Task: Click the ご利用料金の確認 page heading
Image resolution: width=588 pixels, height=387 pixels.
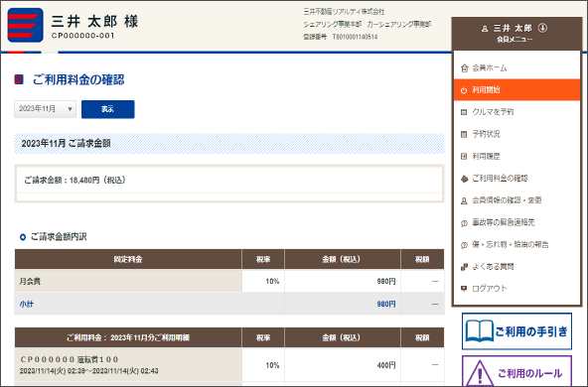Action: pos(78,79)
